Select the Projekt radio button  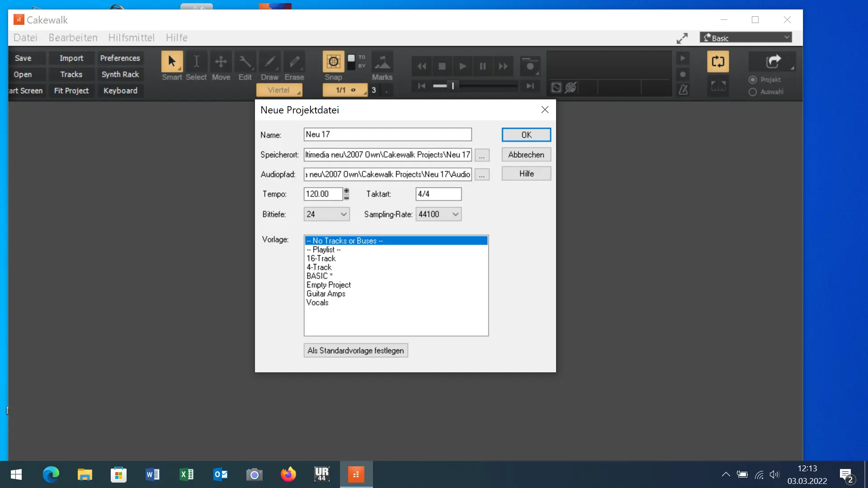753,80
